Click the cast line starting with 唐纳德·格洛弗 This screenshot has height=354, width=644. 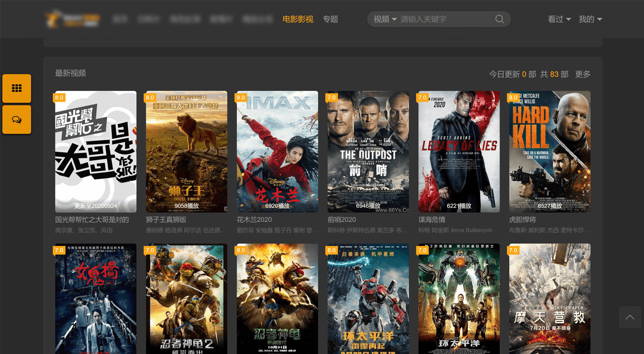(x=187, y=230)
